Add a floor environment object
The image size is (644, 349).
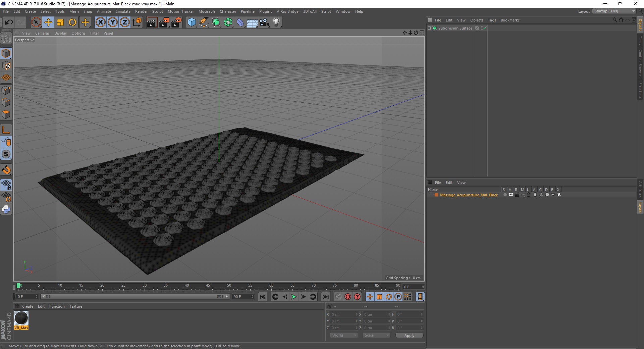coord(252,22)
